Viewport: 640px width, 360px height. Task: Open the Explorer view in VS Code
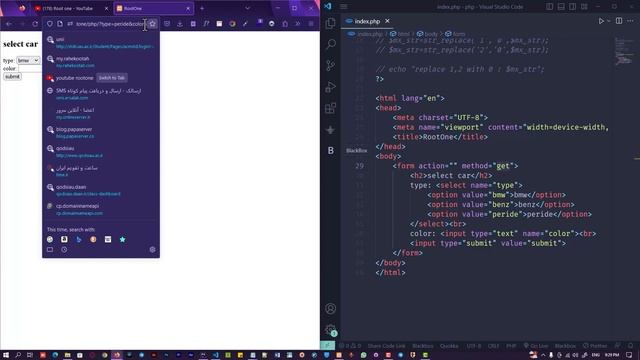(331, 23)
